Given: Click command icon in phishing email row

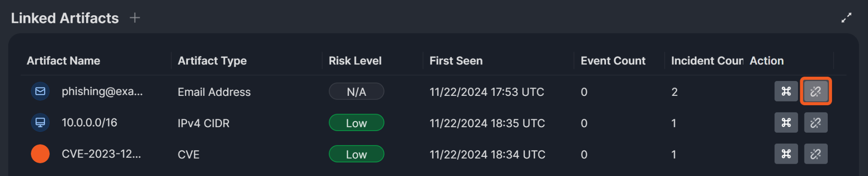Looking at the screenshot, I should coord(786,91).
